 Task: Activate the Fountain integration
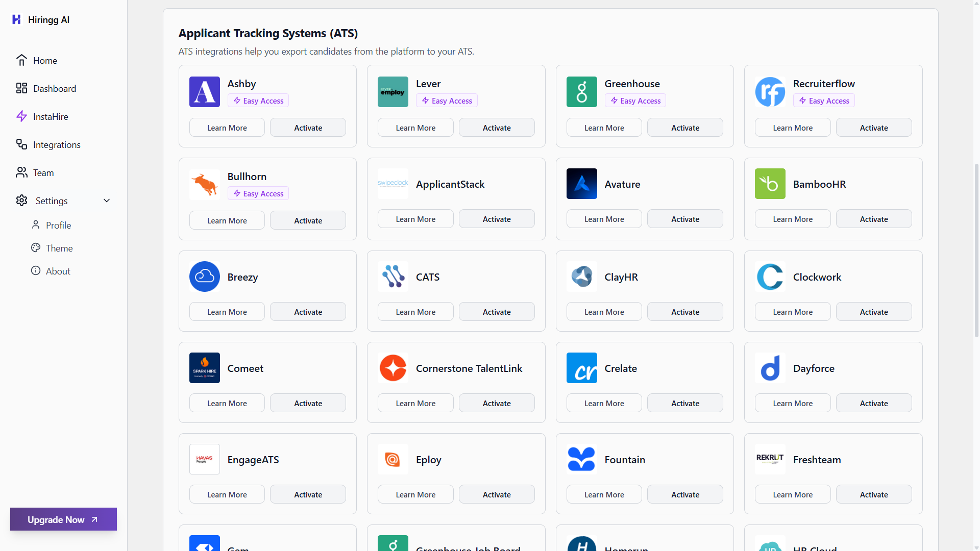pos(684,494)
